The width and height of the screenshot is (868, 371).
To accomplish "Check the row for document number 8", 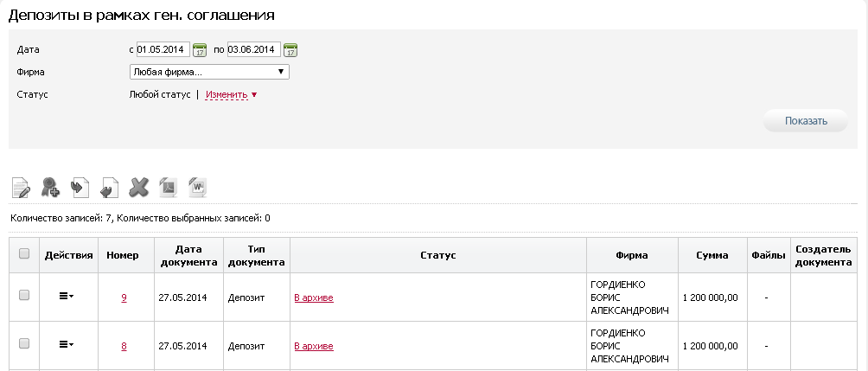I will pyautogui.click(x=24, y=344).
